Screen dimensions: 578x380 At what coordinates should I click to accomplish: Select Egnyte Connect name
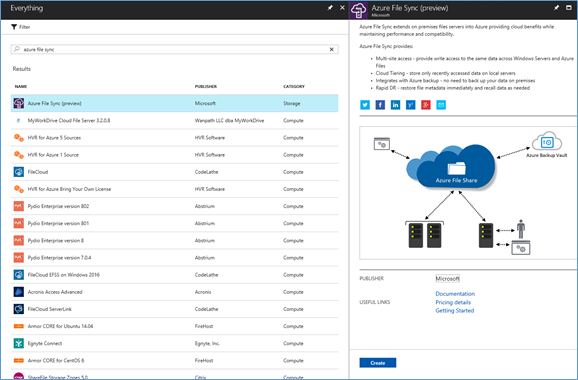pos(45,344)
